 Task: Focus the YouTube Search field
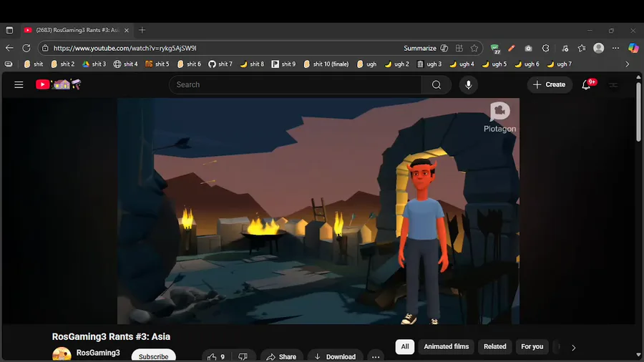click(296, 84)
